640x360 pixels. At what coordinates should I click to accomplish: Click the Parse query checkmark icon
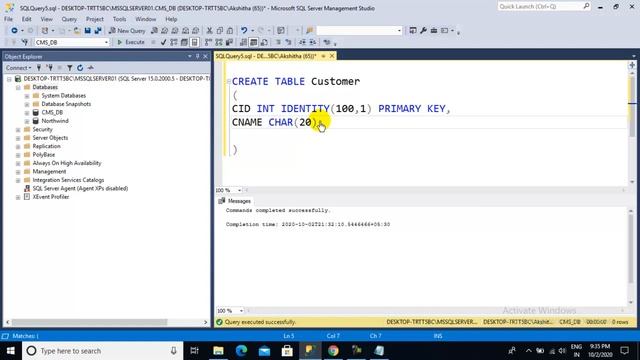point(163,42)
